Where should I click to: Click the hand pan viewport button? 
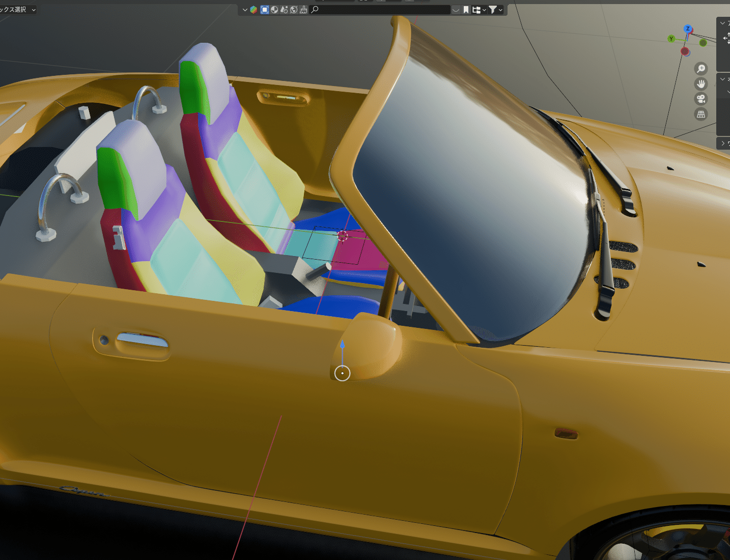[x=701, y=84]
